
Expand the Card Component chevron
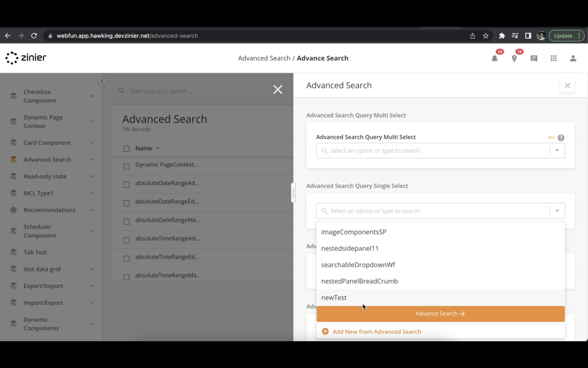(92, 143)
